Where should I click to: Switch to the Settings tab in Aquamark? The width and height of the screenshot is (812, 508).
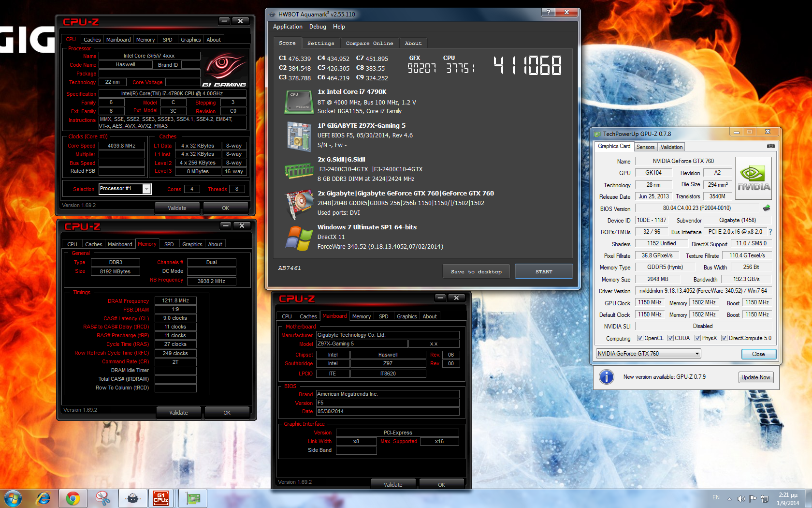pyautogui.click(x=320, y=43)
